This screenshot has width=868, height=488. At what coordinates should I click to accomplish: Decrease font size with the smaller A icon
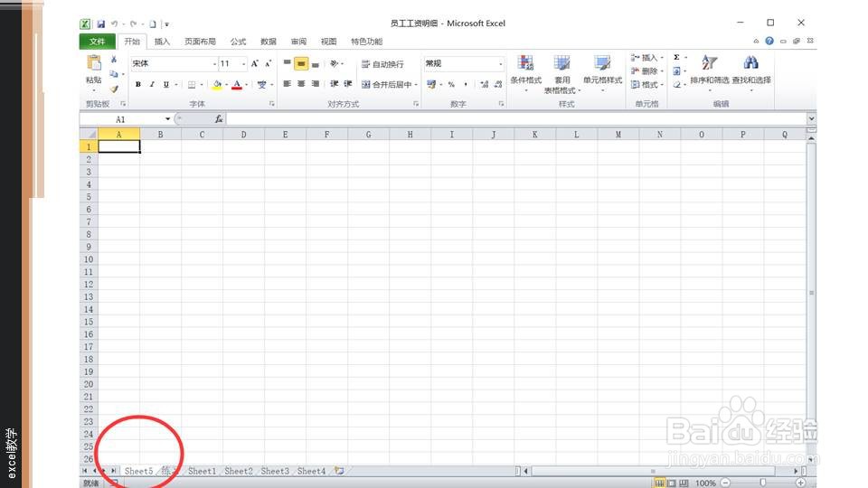[x=268, y=63]
